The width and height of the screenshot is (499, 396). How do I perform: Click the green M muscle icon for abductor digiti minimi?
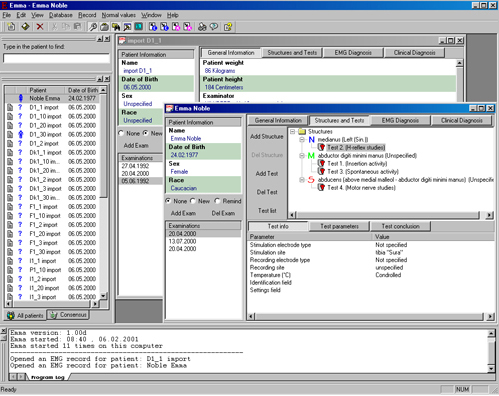pyautogui.click(x=311, y=156)
